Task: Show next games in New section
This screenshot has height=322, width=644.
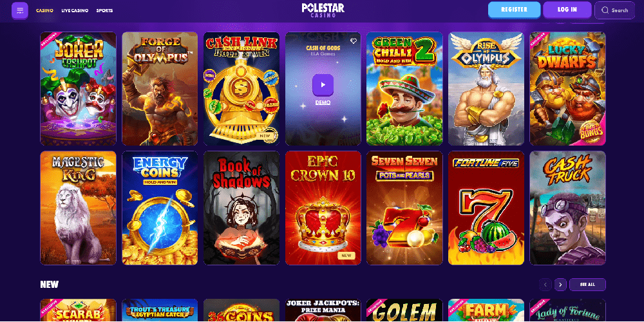Action: click(x=560, y=284)
